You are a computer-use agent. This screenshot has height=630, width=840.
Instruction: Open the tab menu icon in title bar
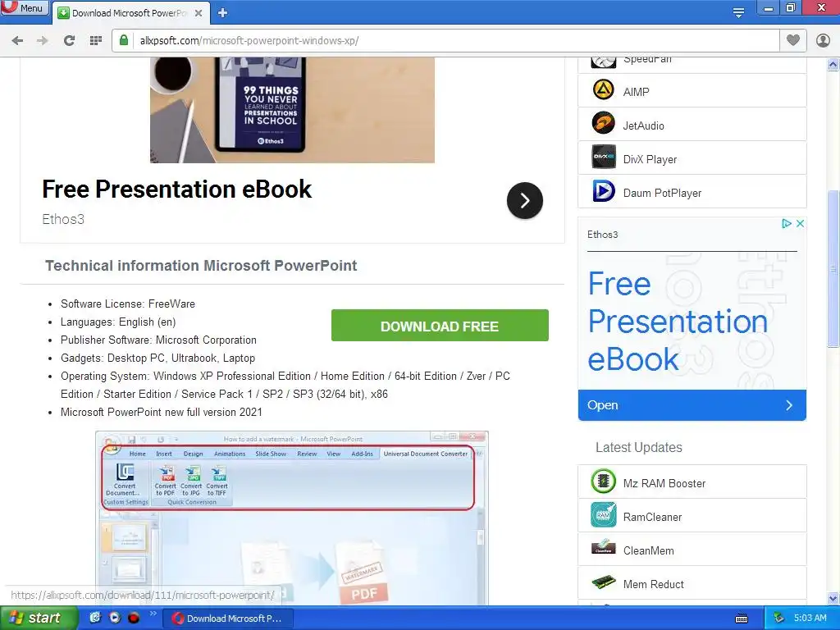point(739,13)
